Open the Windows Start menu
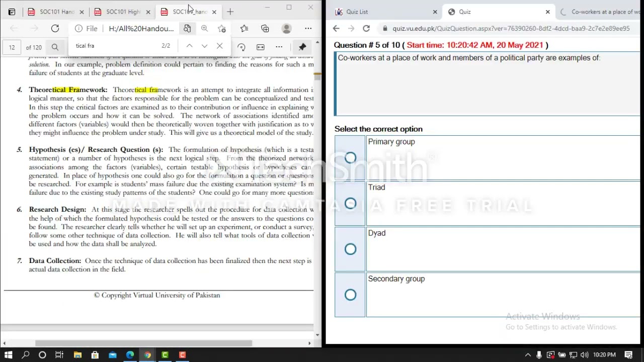 coord(9,355)
